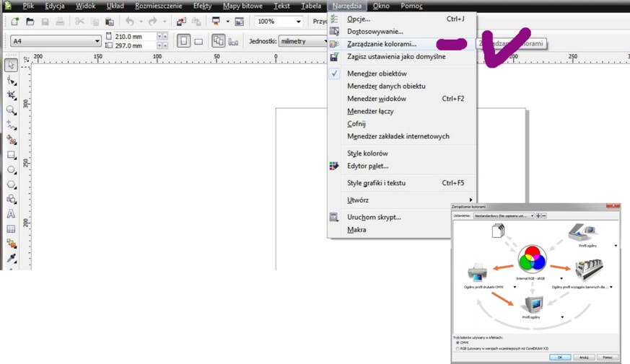Toggle the checked Menedżer obiektów entry

click(377, 74)
